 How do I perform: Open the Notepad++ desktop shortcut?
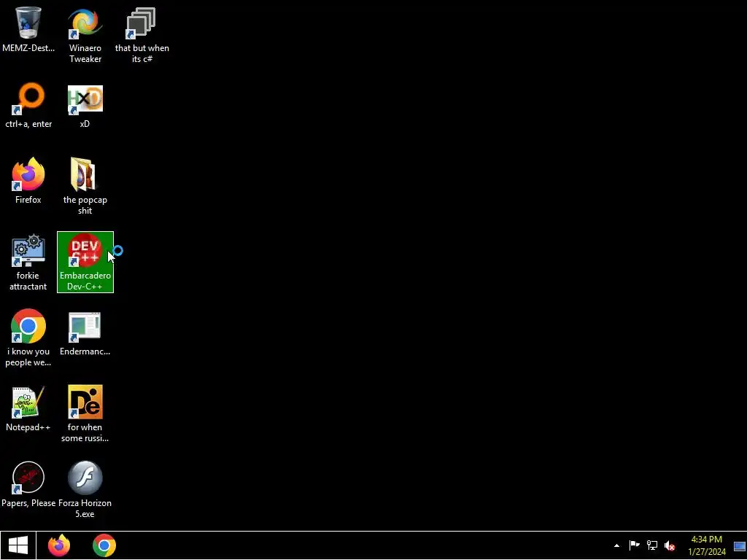pyautogui.click(x=28, y=408)
